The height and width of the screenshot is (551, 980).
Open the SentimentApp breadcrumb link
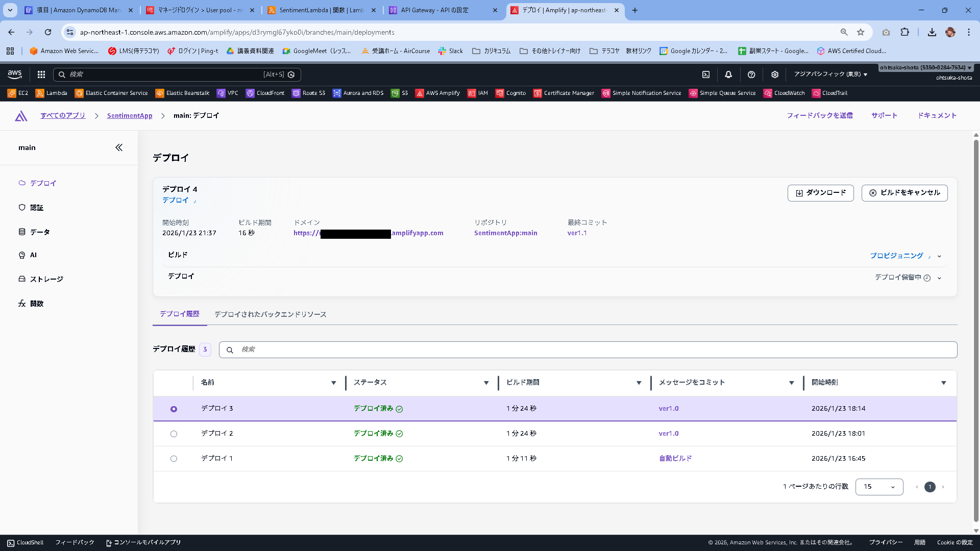click(130, 116)
